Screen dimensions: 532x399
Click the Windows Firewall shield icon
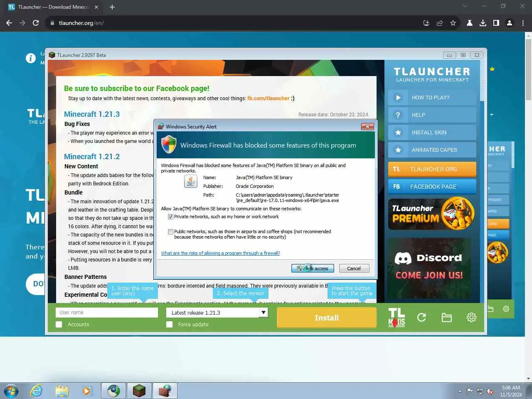pos(169,145)
